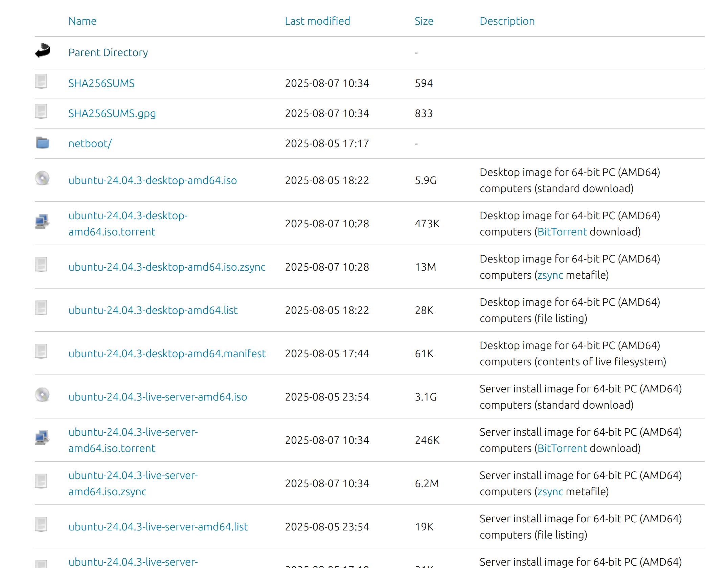This screenshot has width=728, height=568.
Task: Click the live-server ISO disc icon
Action: coord(42,395)
